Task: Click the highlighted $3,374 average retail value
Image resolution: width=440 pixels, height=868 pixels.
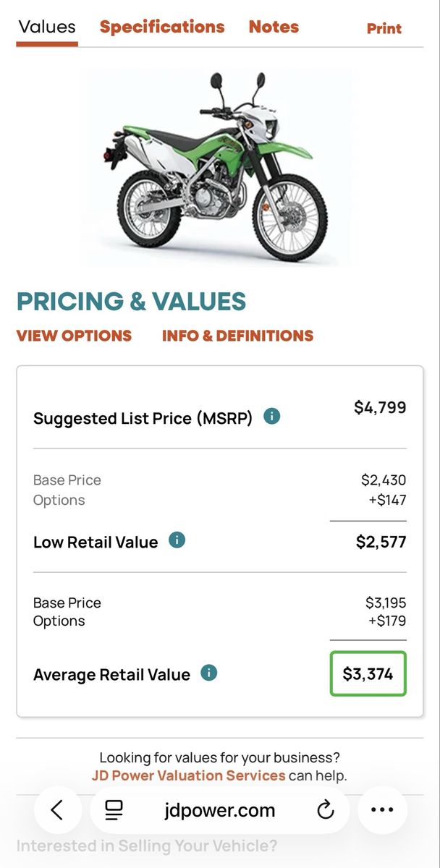Action: [368, 674]
